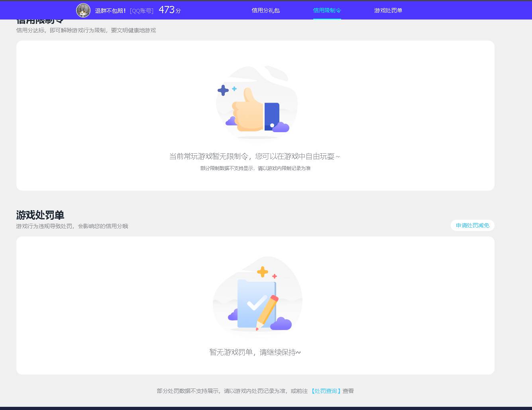Open the 【处罚查询】 link at the bottom
The width and height of the screenshot is (532, 410).
coord(326,390)
